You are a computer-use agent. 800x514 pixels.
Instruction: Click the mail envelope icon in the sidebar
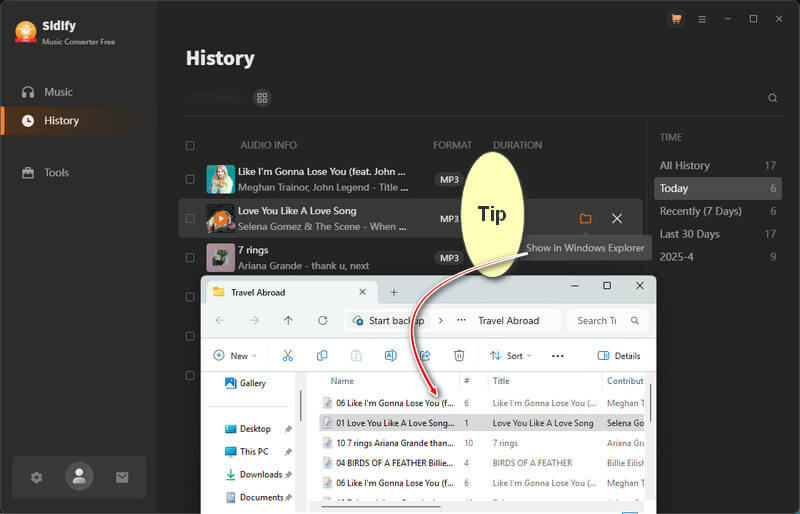coord(122,477)
